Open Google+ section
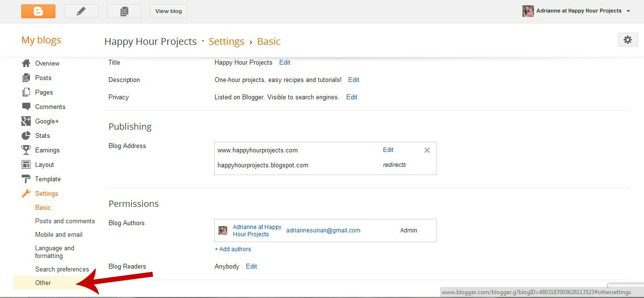 (47, 121)
